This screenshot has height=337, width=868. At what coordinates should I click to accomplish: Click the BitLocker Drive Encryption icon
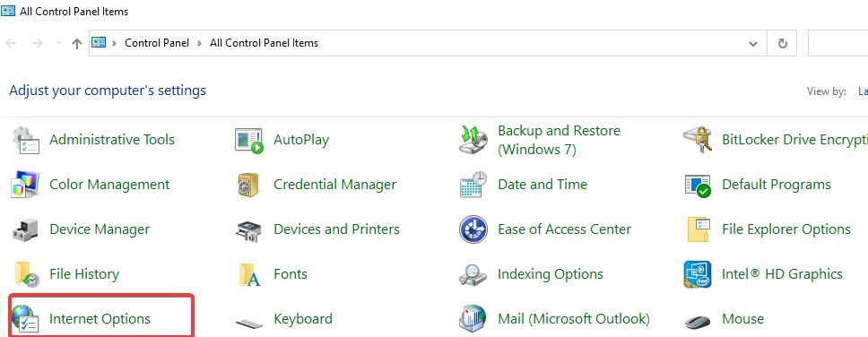point(698,140)
